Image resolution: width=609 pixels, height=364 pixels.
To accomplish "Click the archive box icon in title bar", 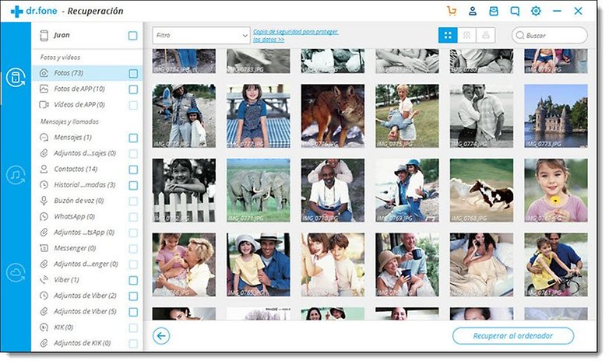I will [x=494, y=11].
